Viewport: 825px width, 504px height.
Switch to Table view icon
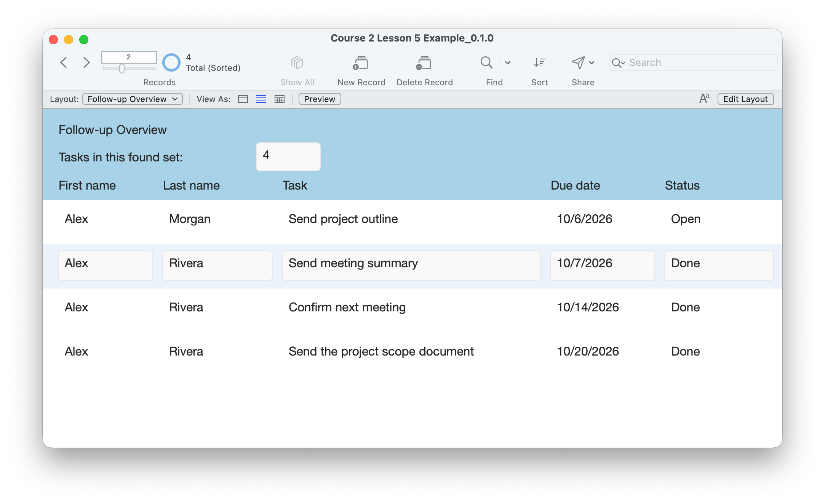pyautogui.click(x=280, y=99)
